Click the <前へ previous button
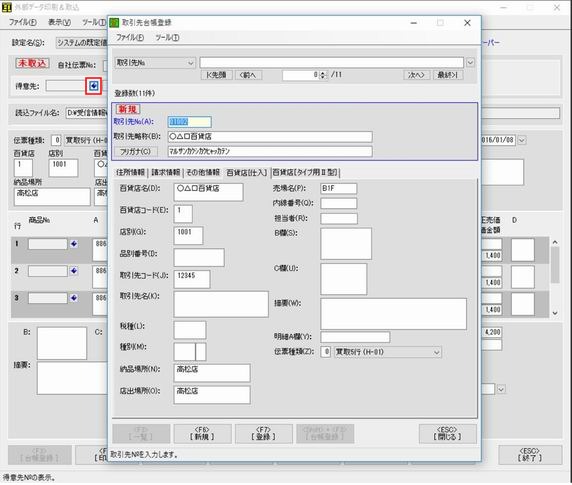Screen dimensions: 572x485 248,75
